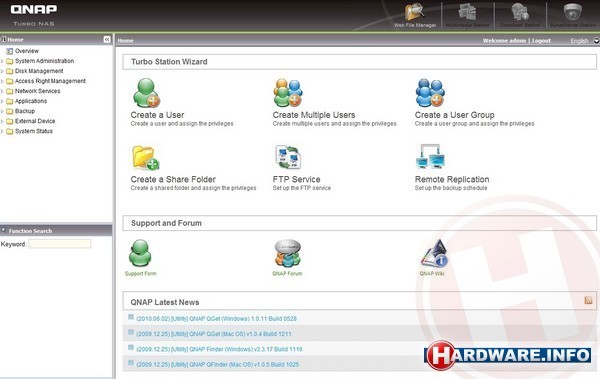This screenshot has width=600, height=379.
Task: Open the QNAP Forum icon
Action: click(x=288, y=253)
